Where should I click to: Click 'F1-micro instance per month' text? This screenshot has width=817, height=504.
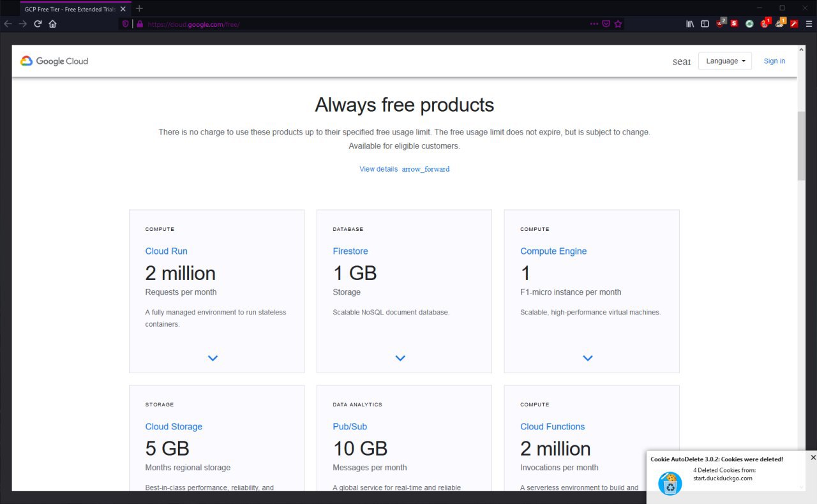(571, 292)
